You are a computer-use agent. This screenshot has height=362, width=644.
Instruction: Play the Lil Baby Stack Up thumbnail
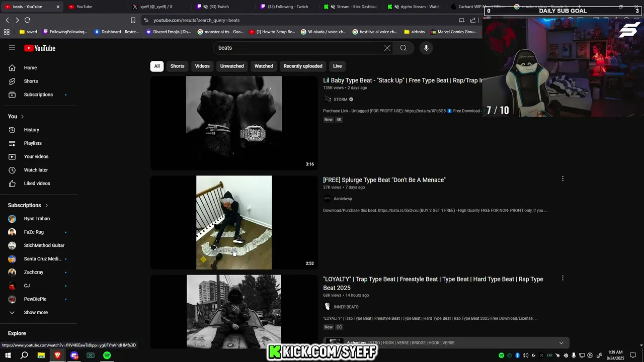coord(234,123)
